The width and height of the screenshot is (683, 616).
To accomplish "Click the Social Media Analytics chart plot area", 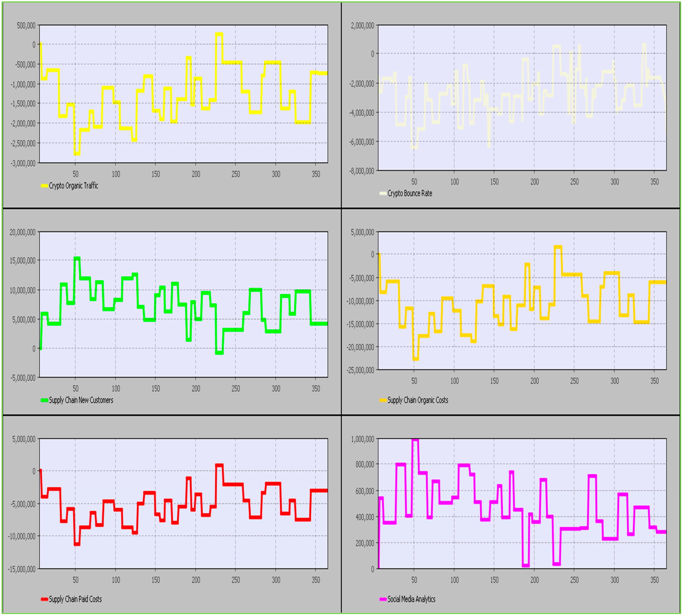I will coord(522,504).
